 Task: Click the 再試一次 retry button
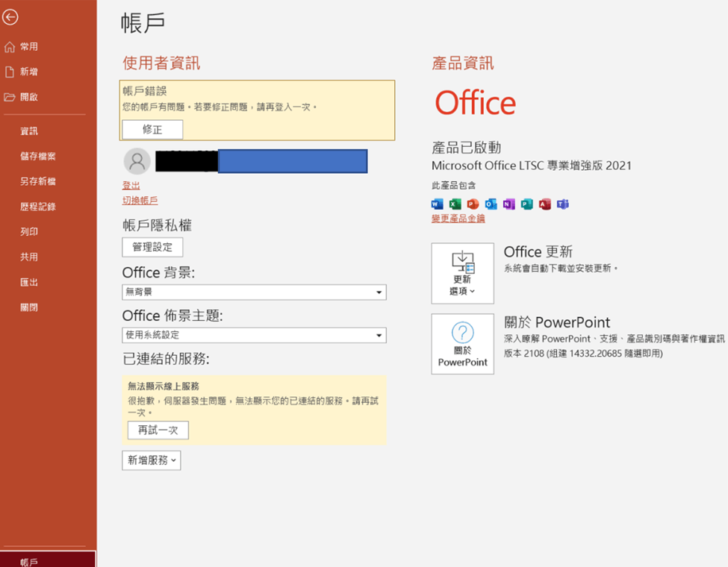(x=158, y=430)
